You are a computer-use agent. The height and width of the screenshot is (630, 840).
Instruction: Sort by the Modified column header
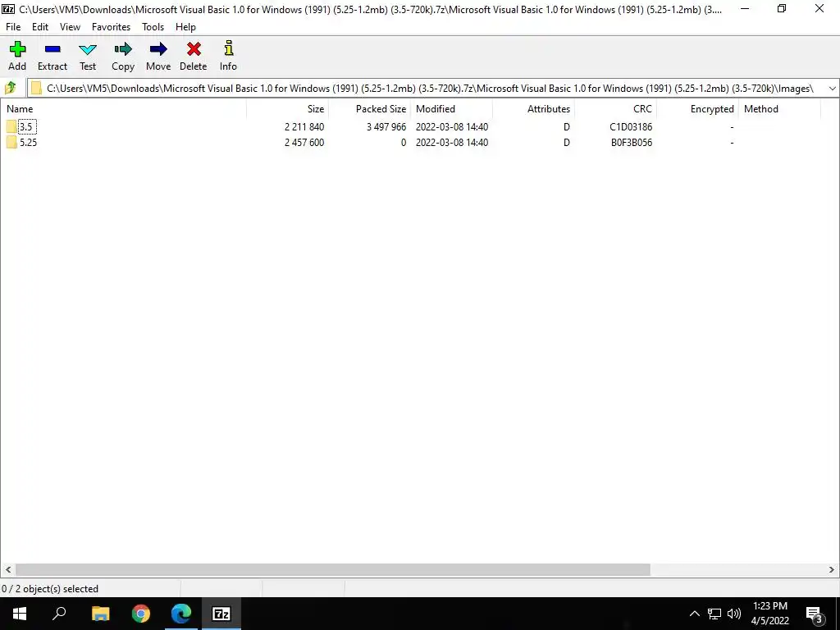click(x=452, y=109)
